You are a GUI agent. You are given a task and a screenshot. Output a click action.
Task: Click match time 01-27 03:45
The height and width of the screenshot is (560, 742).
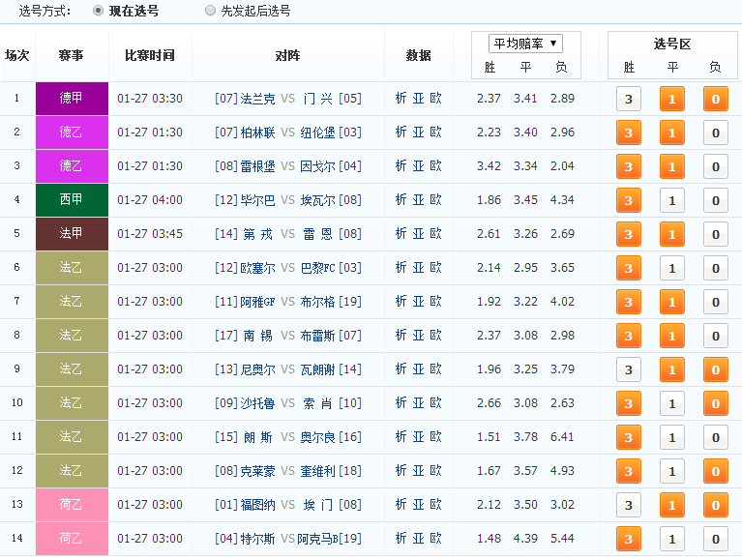(150, 234)
